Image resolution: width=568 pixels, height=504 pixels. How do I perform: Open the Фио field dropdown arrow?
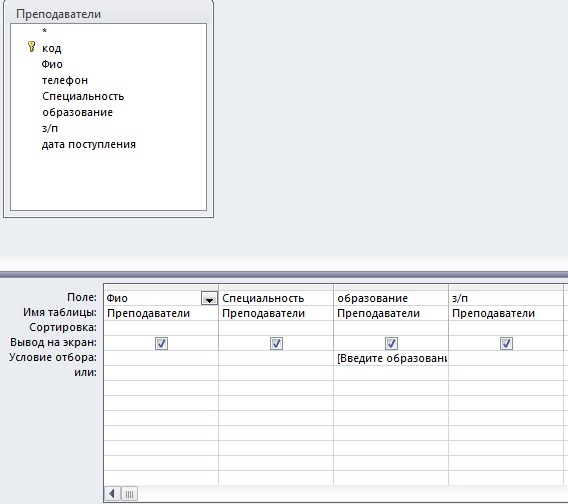click(x=209, y=298)
